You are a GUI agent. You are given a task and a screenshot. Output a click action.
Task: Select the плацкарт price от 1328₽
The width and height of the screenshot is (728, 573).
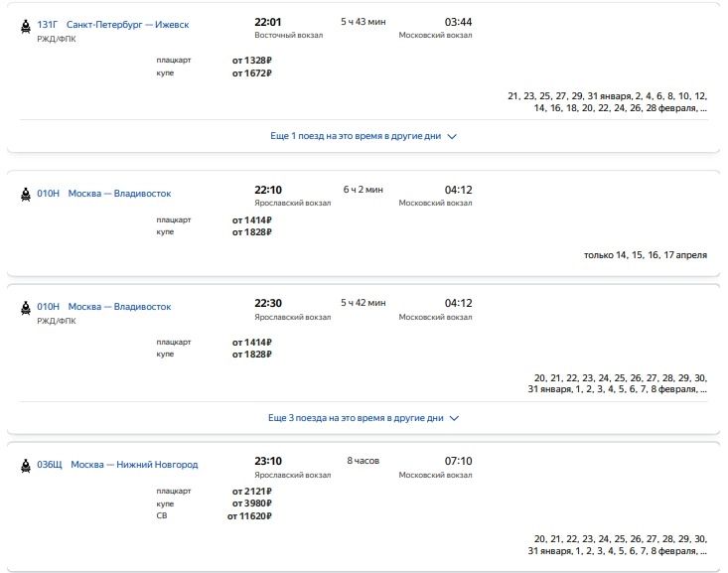tap(251, 60)
